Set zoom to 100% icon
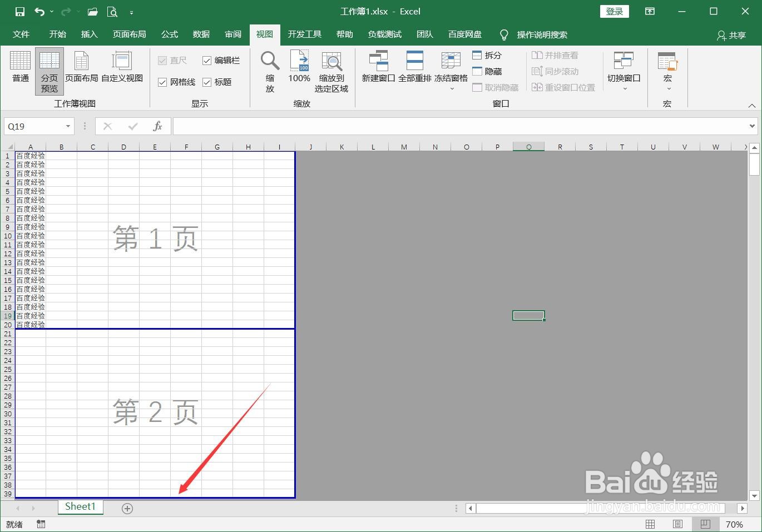The image size is (762, 532). click(299, 67)
